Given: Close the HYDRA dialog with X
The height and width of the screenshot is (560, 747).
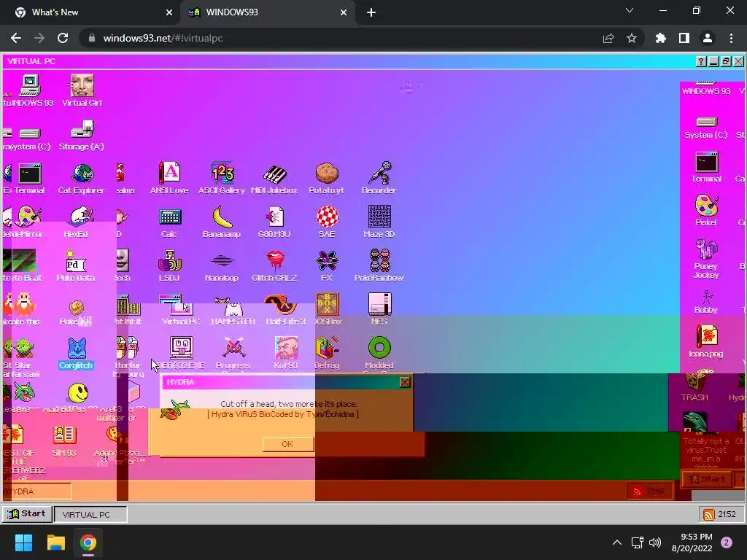Looking at the screenshot, I should point(405,382).
